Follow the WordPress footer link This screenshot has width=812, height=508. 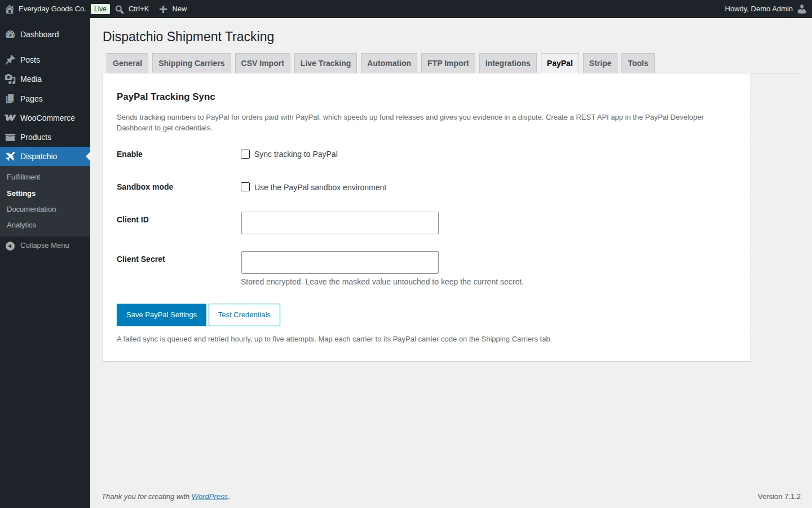click(x=210, y=497)
